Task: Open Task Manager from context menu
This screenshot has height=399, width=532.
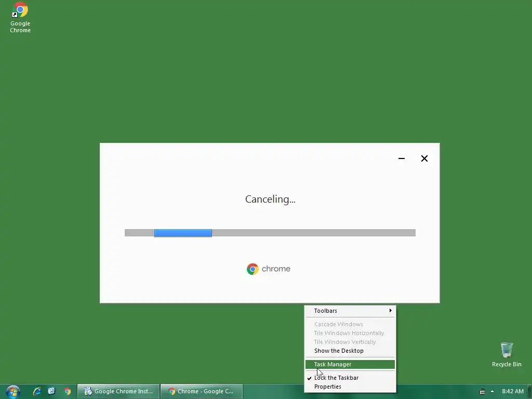Action: 350,364
